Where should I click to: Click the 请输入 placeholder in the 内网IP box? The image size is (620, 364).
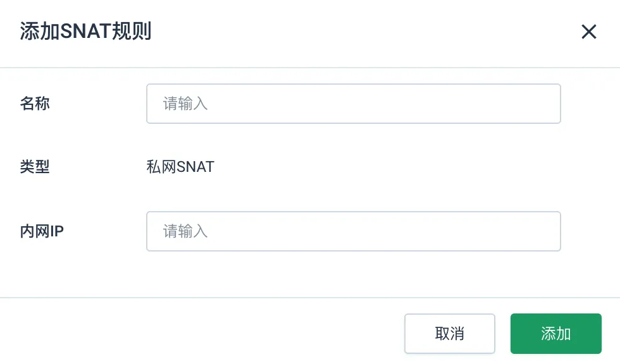(x=185, y=231)
